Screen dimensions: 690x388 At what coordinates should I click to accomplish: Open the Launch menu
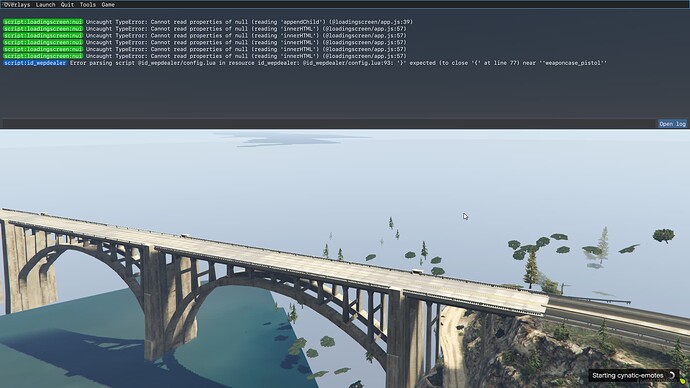pyautogui.click(x=45, y=4)
